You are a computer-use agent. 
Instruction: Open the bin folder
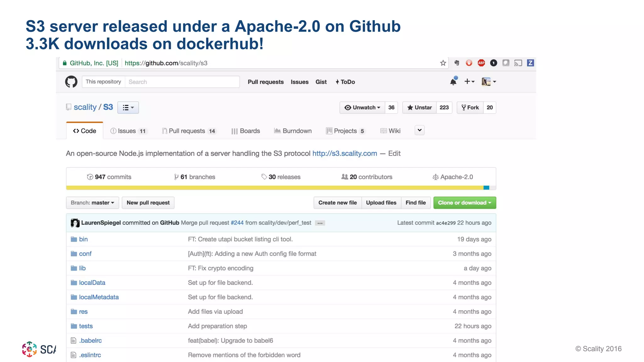pos(83,239)
